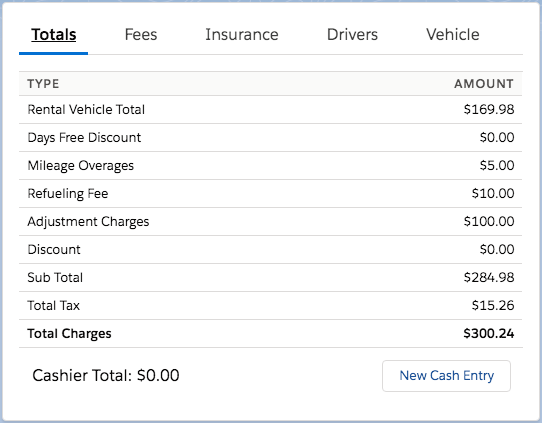Select the Totals tab
This screenshot has width=542, height=423.
click(x=54, y=35)
